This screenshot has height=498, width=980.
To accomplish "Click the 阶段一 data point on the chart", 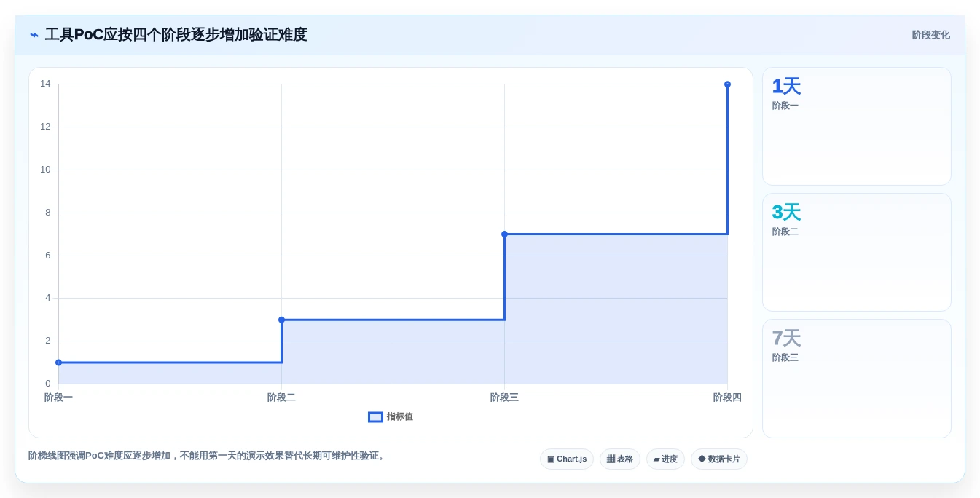I will [x=58, y=363].
